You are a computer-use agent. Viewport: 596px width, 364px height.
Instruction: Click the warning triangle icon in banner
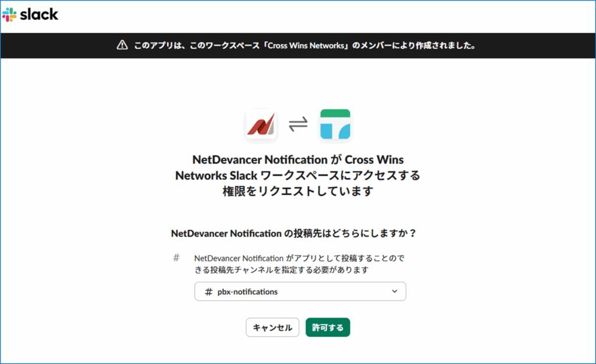click(122, 45)
